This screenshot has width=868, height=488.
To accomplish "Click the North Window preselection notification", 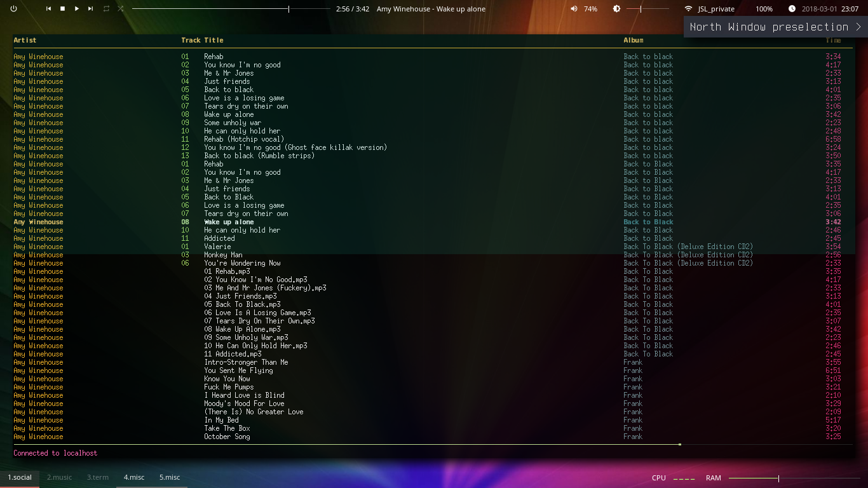I will coord(775,27).
